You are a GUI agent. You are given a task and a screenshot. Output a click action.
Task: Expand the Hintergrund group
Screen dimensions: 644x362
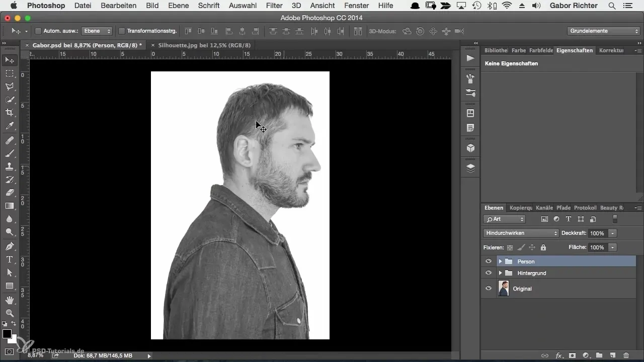(x=500, y=273)
